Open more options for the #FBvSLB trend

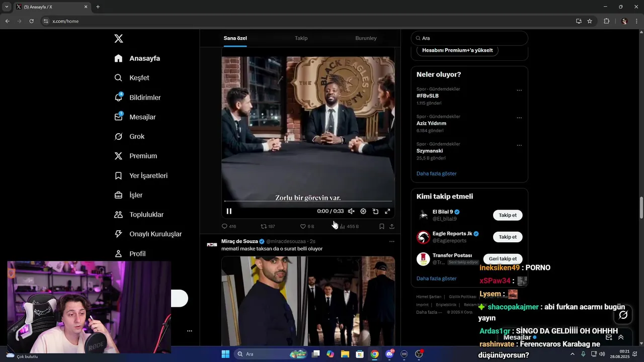tap(519, 90)
